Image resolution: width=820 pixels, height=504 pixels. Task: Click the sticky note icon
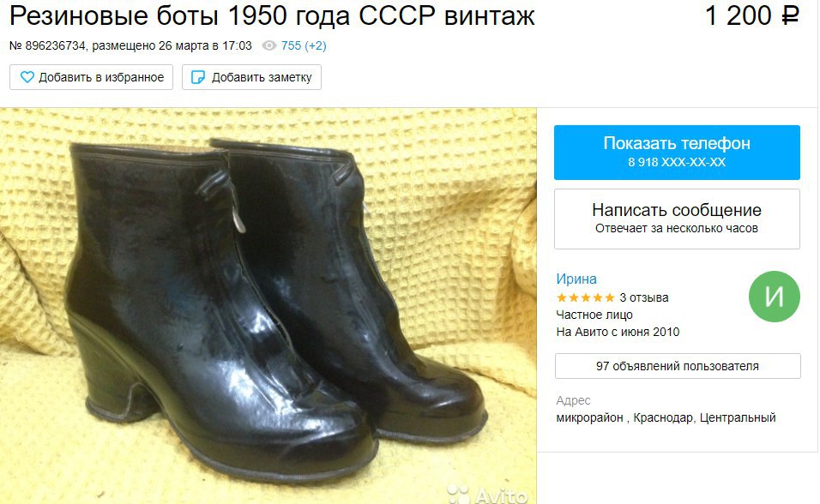click(x=198, y=77)
